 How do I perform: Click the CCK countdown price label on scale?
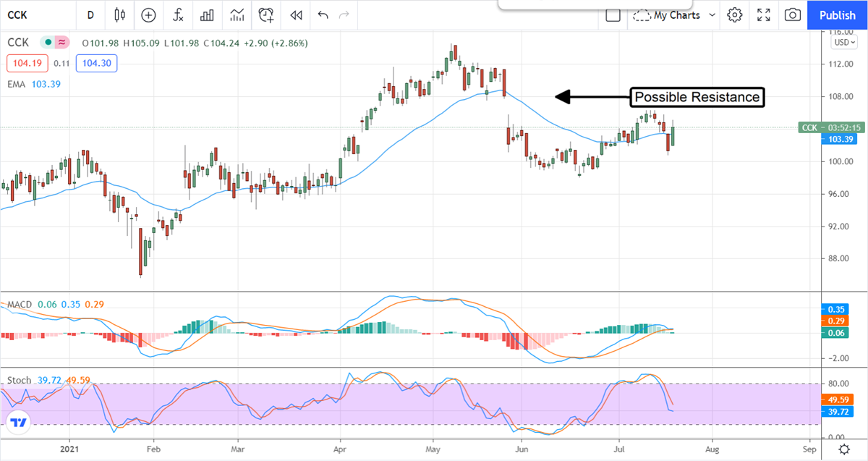[832, 127]
